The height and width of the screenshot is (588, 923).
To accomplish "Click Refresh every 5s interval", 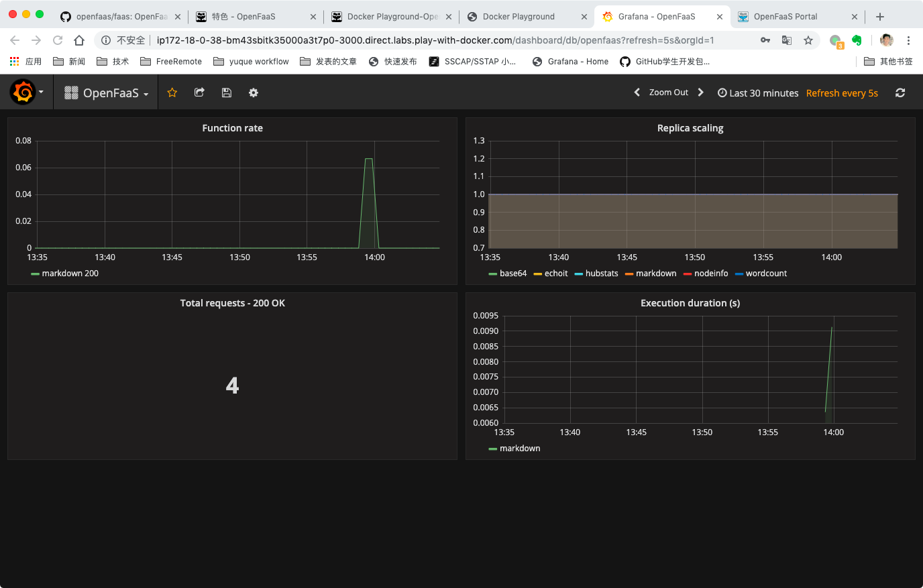I will tap(842, 93).
